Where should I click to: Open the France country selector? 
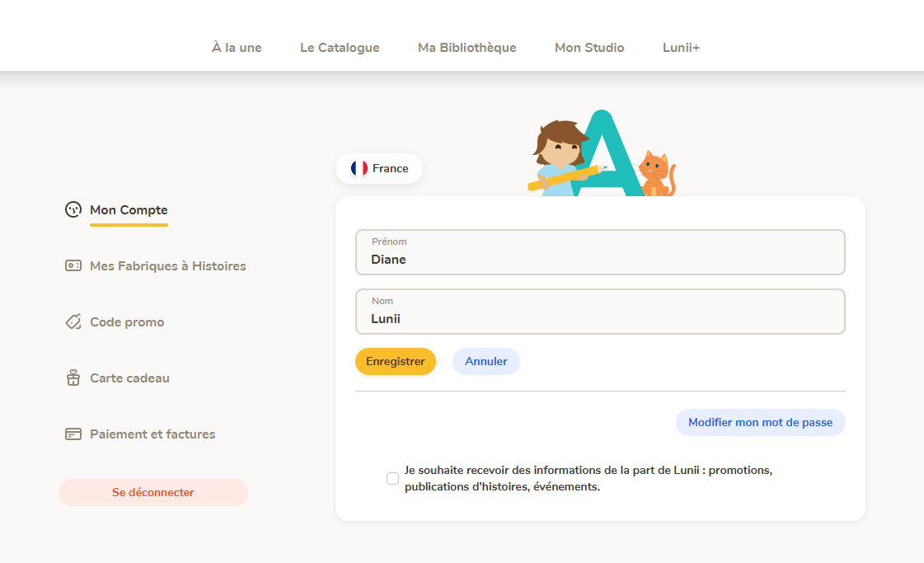(379, 169)
